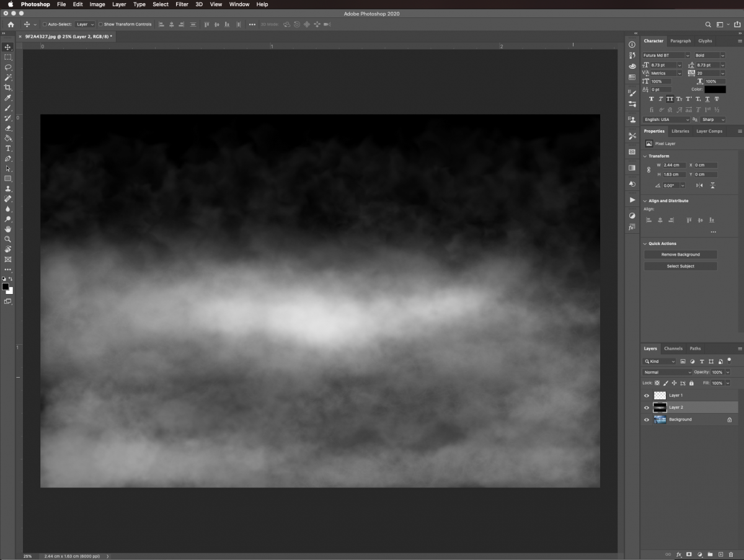Open the Image menu
The width and height of the screenshot is (744, 560).
point(97,4)
